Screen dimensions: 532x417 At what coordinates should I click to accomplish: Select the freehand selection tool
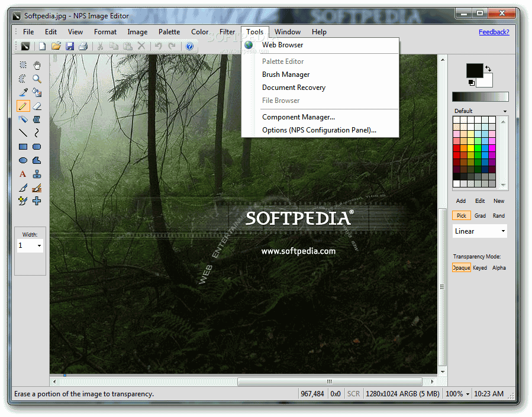click(23, 79)
